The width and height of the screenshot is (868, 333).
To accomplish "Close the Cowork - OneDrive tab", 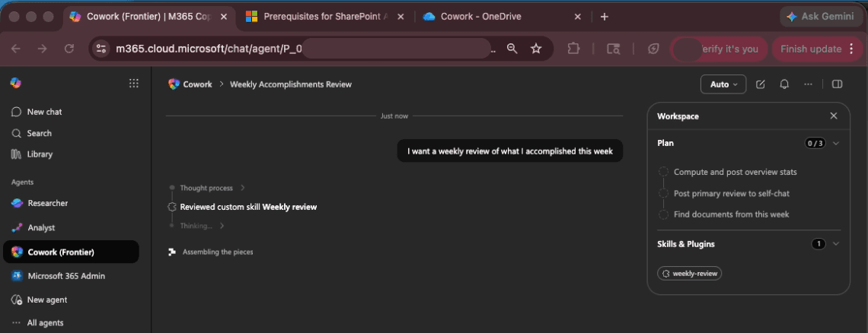I will 577,17.
